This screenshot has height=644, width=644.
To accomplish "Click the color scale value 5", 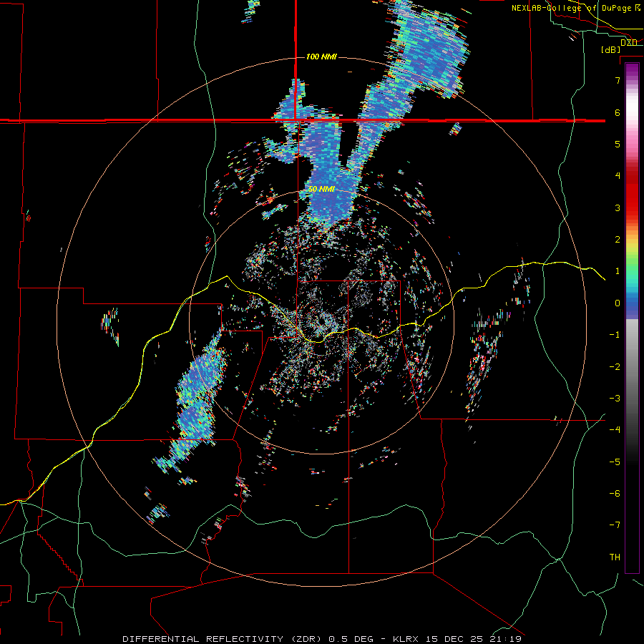I will (618, 144).
